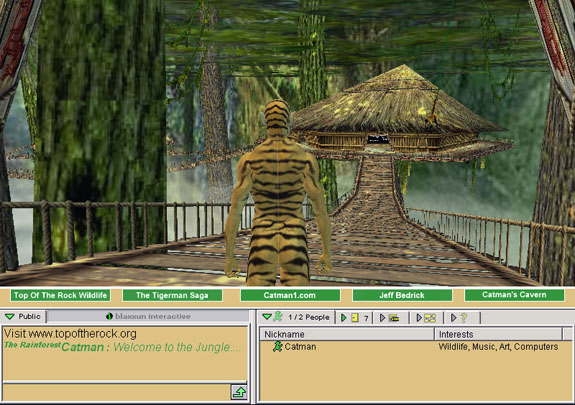The width and height of the screenshot is (575, 405).
Task: Go to Catman's Cavern
Action: (514, 295)
